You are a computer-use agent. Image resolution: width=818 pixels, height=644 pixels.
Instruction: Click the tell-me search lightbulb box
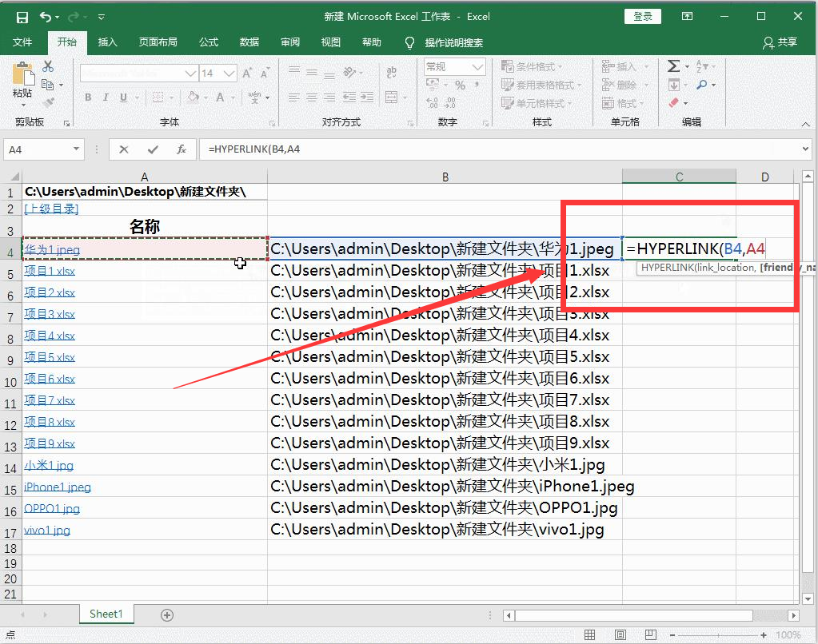444,43
